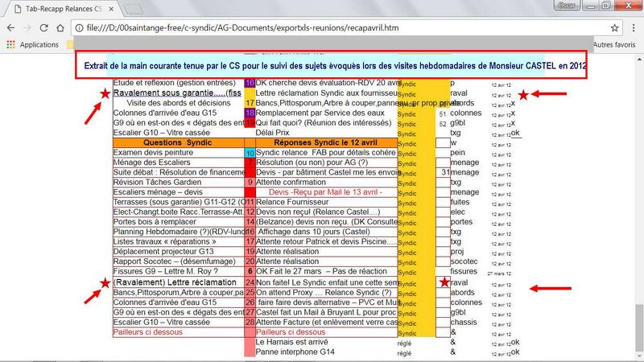Focus the address bar with the file URL

click(345, 28)
